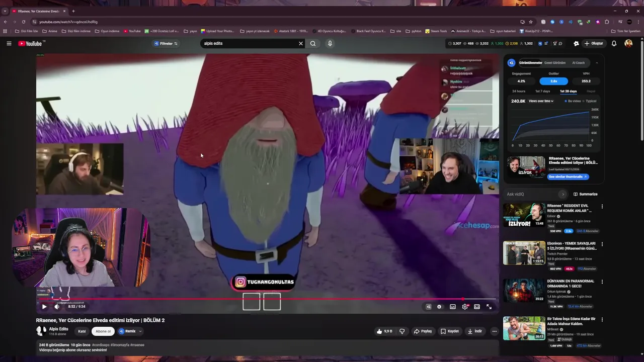Send the Ask vidIQ query arrow
This screenshot has width=644, height=362.
pos(562,194)
